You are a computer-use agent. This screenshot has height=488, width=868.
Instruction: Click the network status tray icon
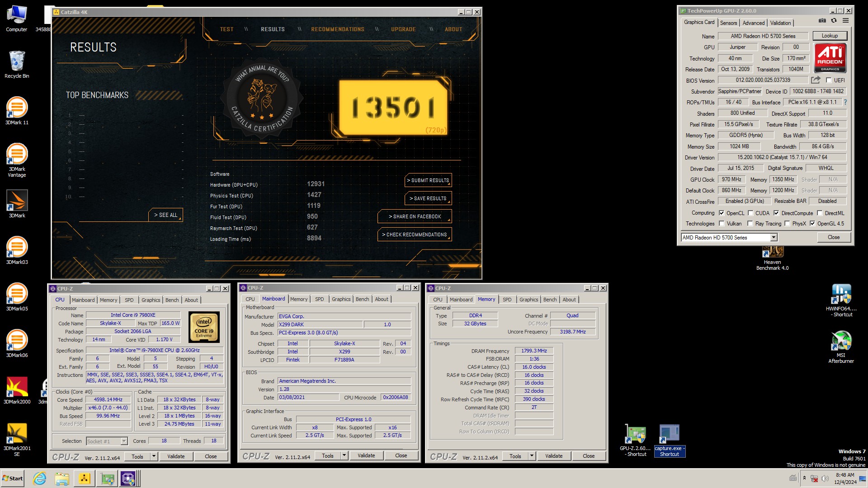[x=814, y=478]
